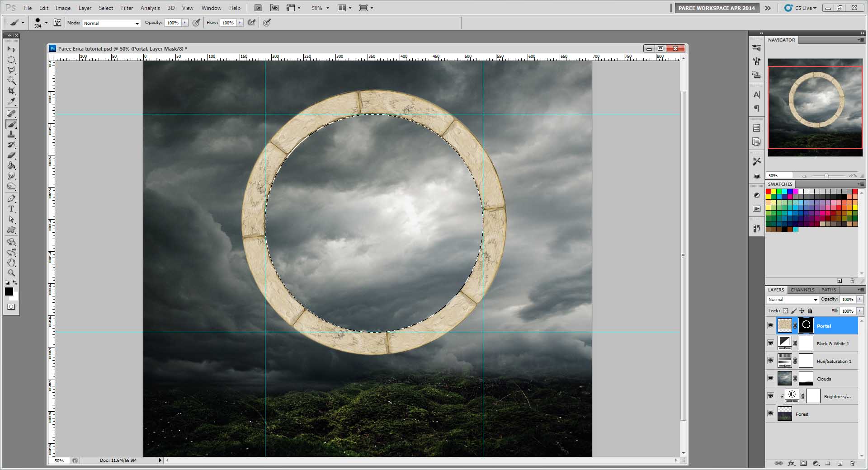Image resolution: width=868 pixels, height=470 pixels.
Task: Click the PAREE WORKSPACE APR 2014 button
Action: 716,8
